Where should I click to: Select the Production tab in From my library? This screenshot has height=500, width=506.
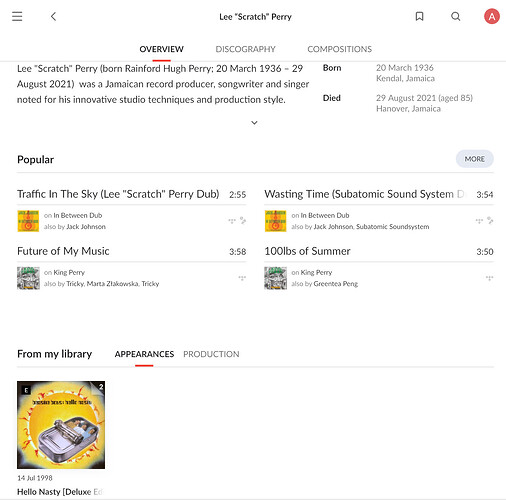coord(211,354)
